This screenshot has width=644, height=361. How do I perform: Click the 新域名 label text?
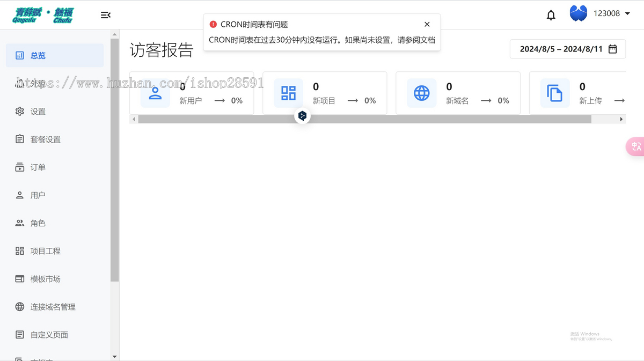[457, 100]
